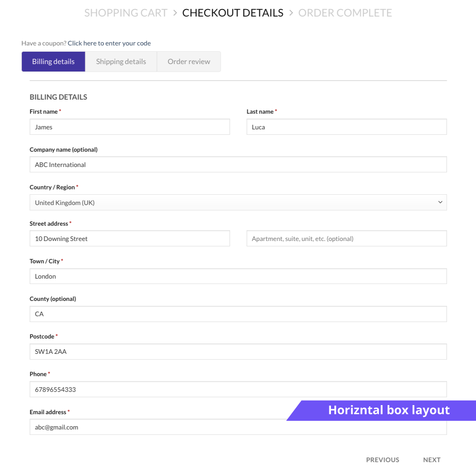This screenshot has height=470, width=476.
Task: Open the Country / Region dropdown
Action: (238, 202)
